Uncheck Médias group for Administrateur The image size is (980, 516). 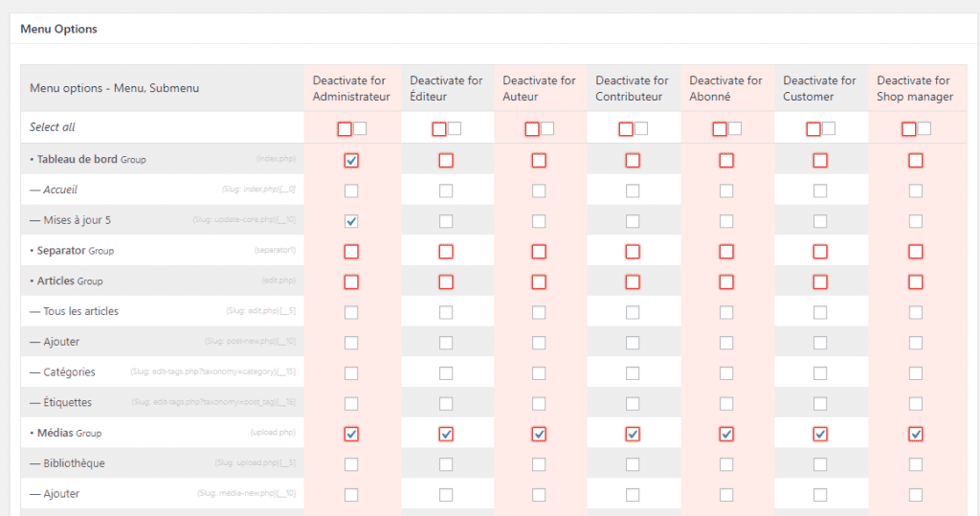pos(351,434)
